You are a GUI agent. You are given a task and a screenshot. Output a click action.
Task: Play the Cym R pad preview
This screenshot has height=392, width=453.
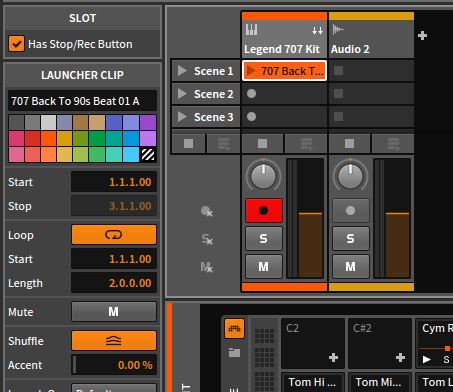point(426,359)
